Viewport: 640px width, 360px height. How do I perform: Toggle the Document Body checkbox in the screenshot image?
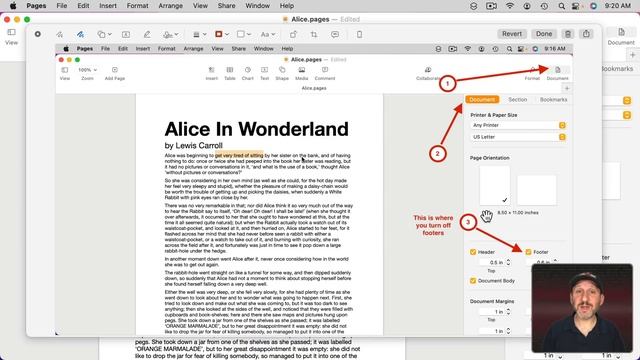473,280
